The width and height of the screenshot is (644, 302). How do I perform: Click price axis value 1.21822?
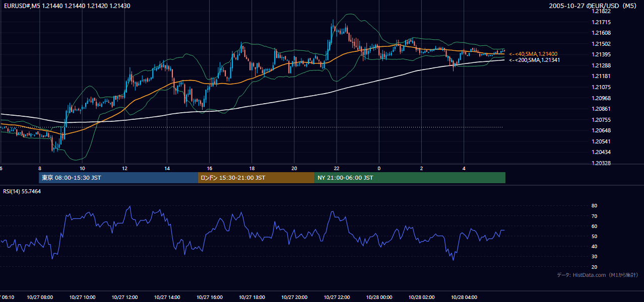click(601, 11)
